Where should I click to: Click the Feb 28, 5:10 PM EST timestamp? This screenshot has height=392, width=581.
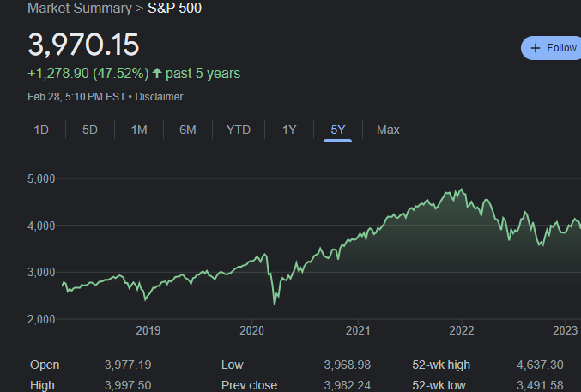(76, 97)
